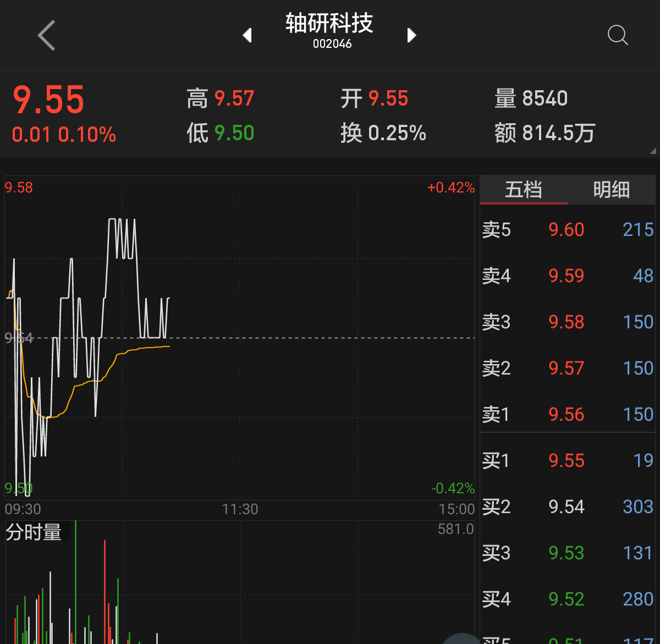Open the search magnifier icon
Image resolution: width=660 pixels, height=644 pixels.
point(618,35)
